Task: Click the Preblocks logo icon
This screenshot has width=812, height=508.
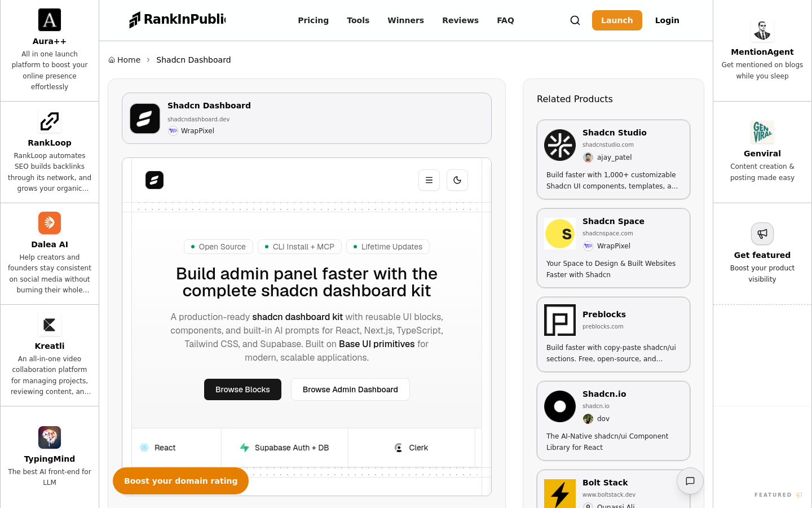Action: 560,320
